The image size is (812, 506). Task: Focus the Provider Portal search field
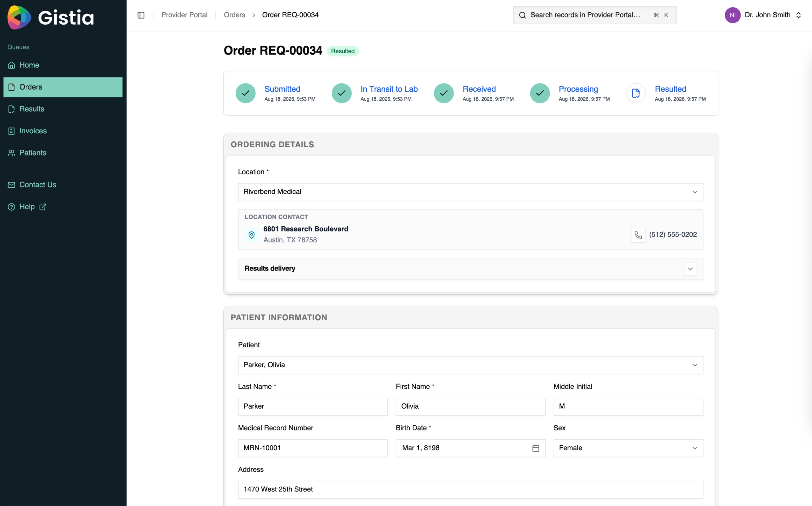click(595, 15)
